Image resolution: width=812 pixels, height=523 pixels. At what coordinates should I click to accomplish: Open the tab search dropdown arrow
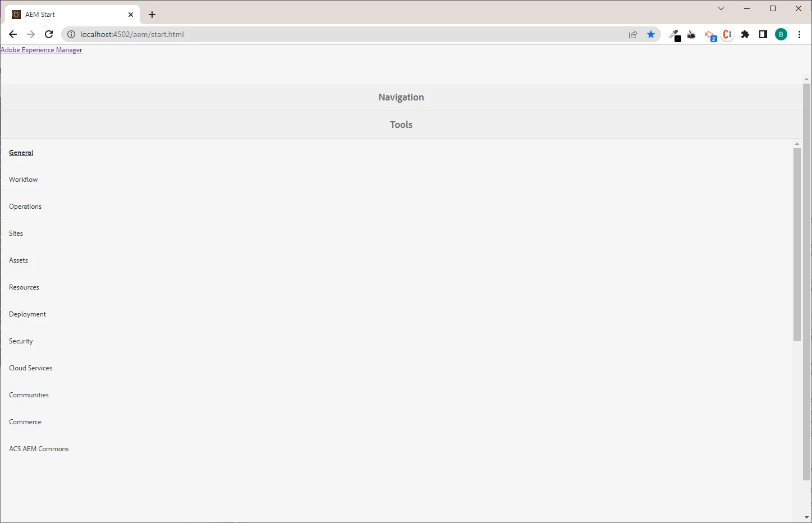click(721, 8)
